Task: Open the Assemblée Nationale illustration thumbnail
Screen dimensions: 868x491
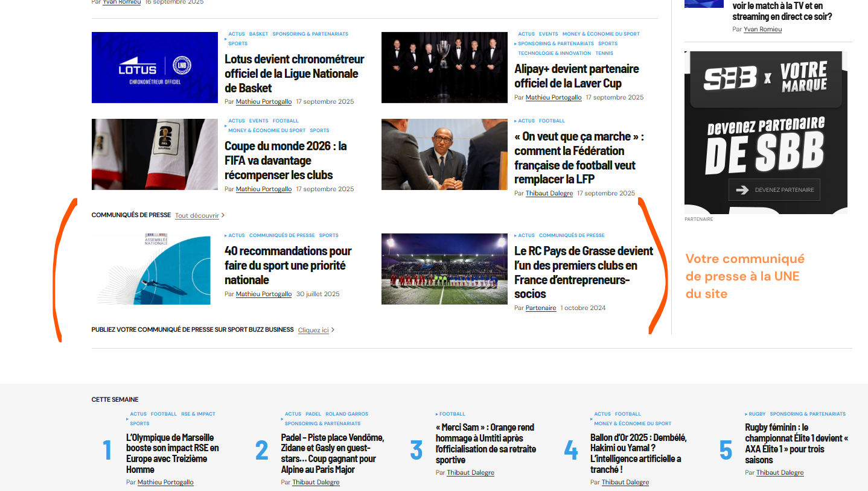Action: [x=155, y=269]
